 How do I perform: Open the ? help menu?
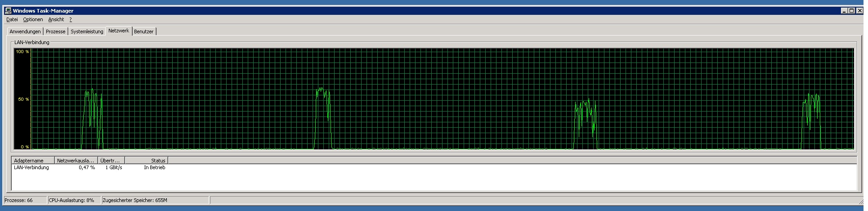coord(71,19)
